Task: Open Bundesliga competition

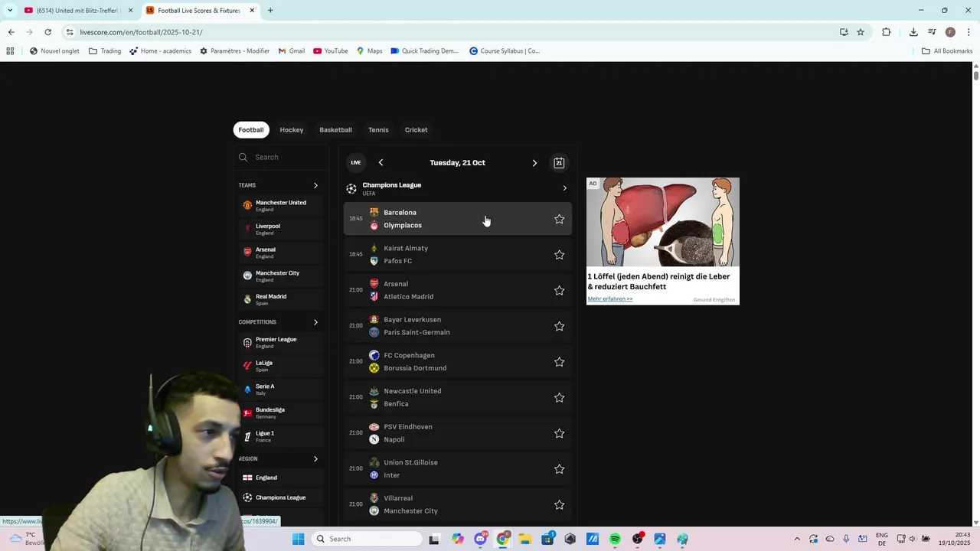Action: pyautogui.click(x=280, y=412)
